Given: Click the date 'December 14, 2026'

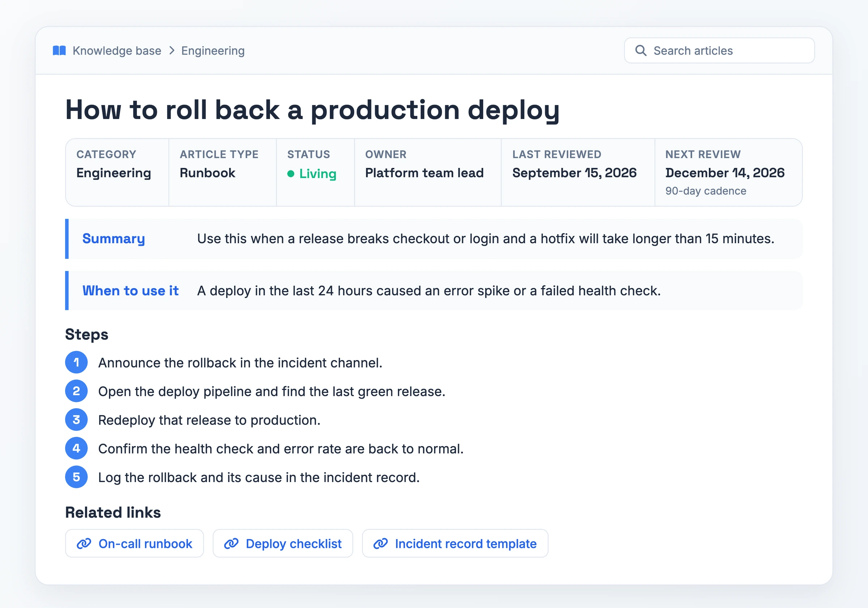Looking at the screenshot, I should [725, 173].
